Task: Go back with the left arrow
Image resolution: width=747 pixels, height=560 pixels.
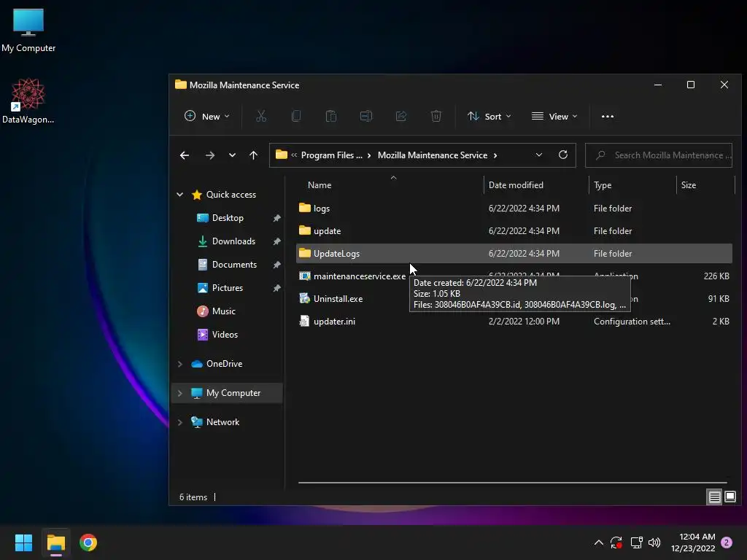Action: pos(185,155)
